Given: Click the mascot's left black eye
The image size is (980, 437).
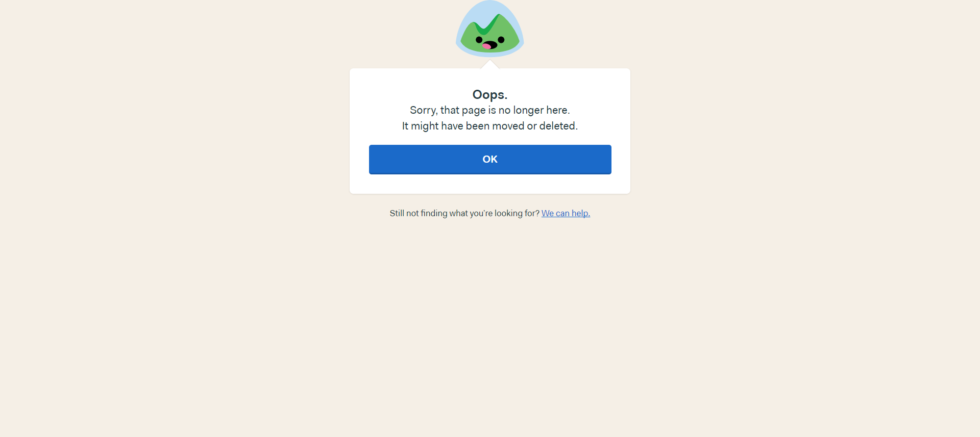Looking at the screenshot, I should 479,40.
